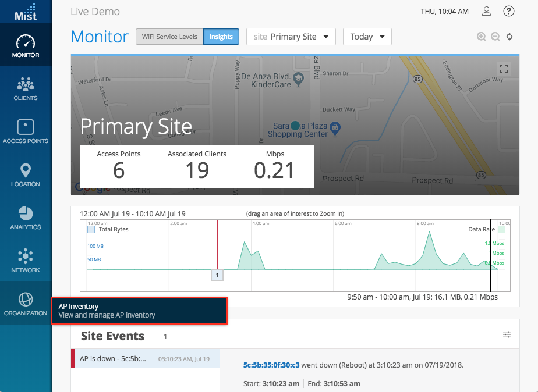Open the Network sidebar menu
Viewport: 538px width, 392px height.
tap(26, 261)
